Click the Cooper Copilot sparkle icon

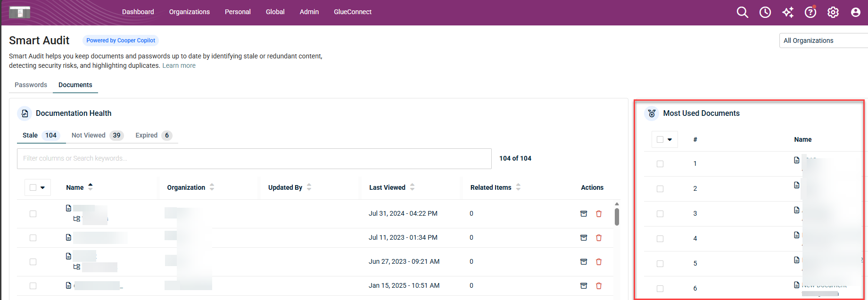787,12
